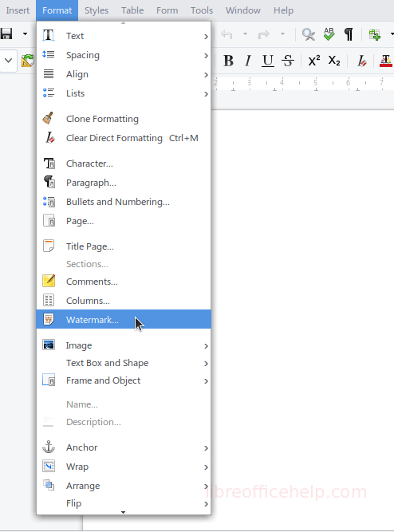Click the Save icon
Viewport: 394px width, 532px height.
pos(6,34)
